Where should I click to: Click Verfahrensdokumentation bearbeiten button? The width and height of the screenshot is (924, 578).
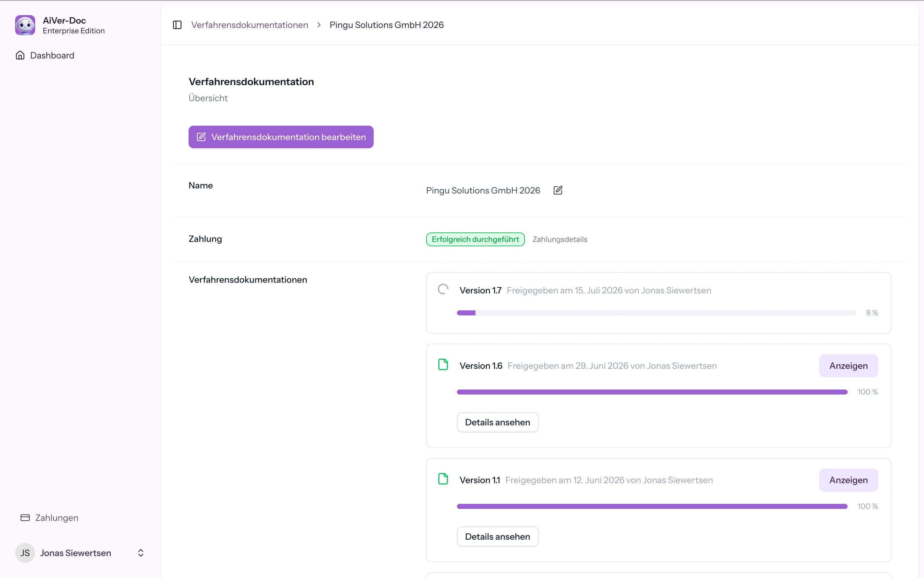click(x=281, y=137)
